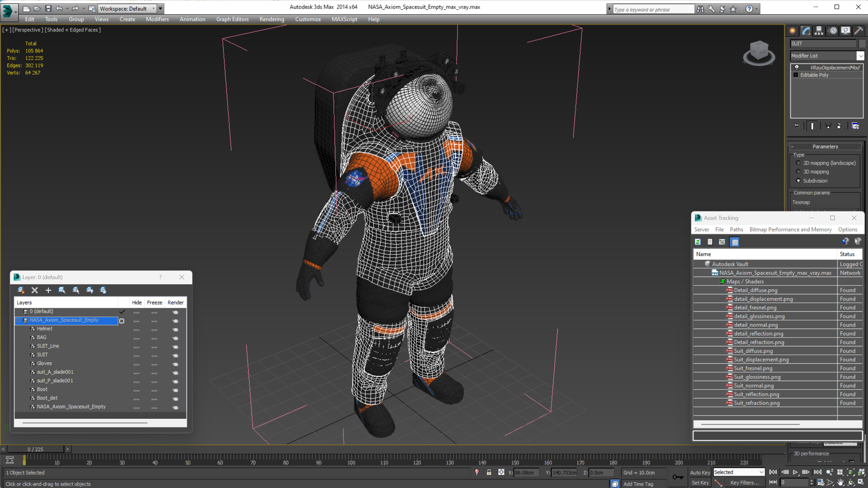Click the New Scene toolbar icon
Screen dimensions: 868x488
pyautogui.click(x=26, y=9)
